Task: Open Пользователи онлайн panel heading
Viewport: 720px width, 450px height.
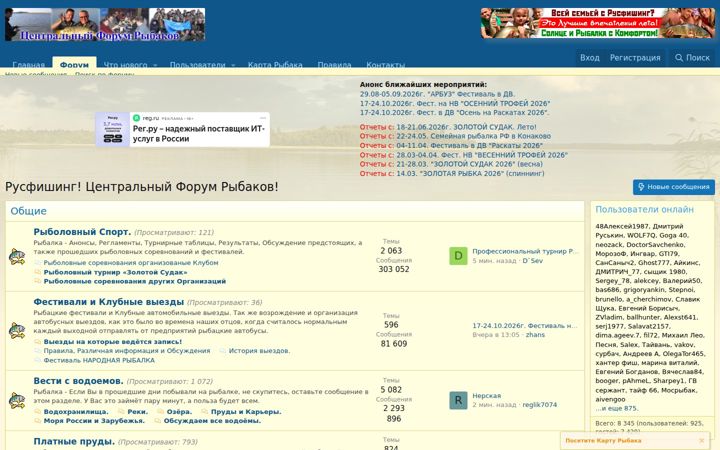Action: click(x=644, y=209)
